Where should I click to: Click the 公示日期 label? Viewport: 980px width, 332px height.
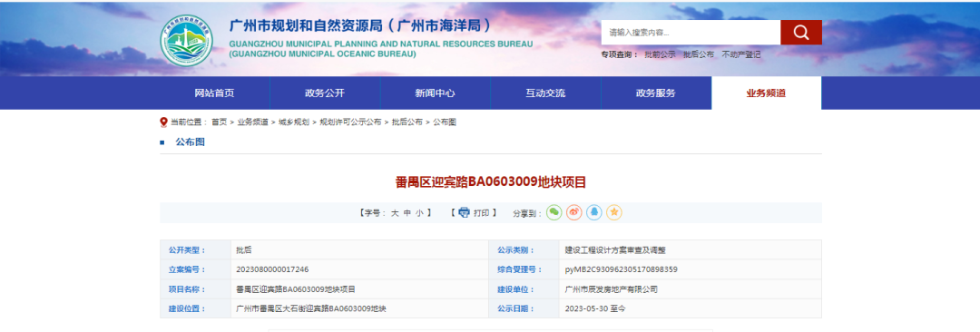[516, 308]
